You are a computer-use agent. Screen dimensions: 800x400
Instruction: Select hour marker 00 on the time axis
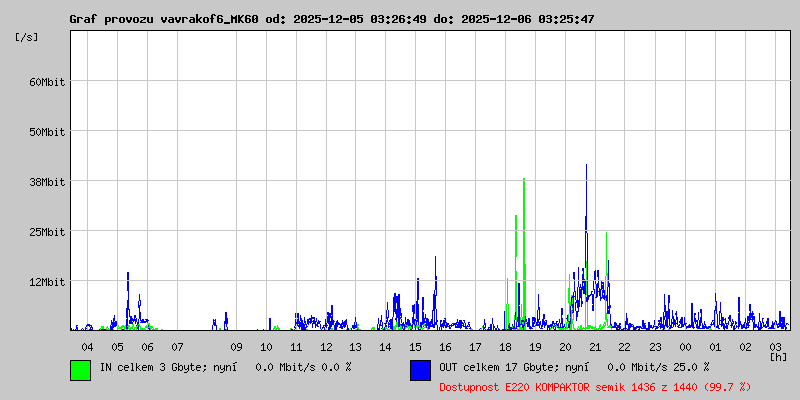pyautogui.click(x=685, y=347)
